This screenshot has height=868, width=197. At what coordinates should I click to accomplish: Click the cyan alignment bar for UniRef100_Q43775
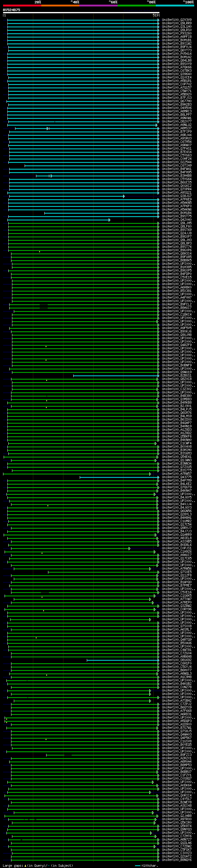click(119, 478)
